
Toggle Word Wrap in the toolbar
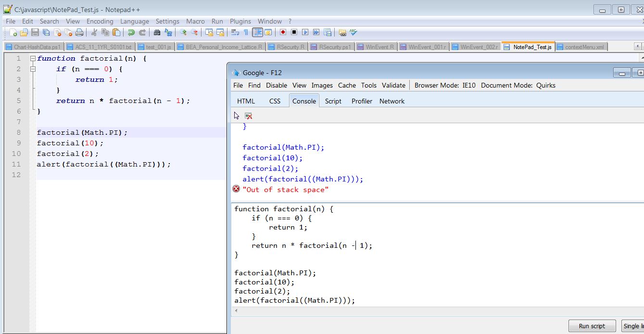235,32
